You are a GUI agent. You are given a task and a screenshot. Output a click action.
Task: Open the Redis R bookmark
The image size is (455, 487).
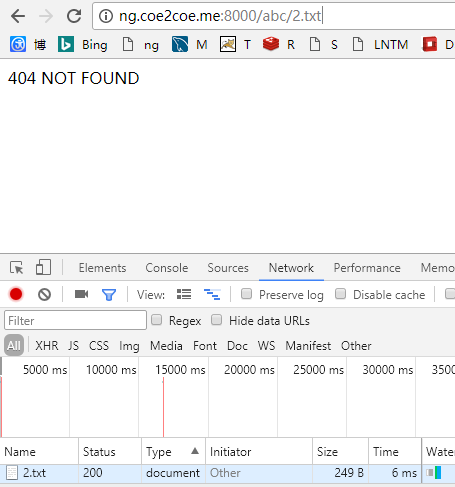click(279, 45)
